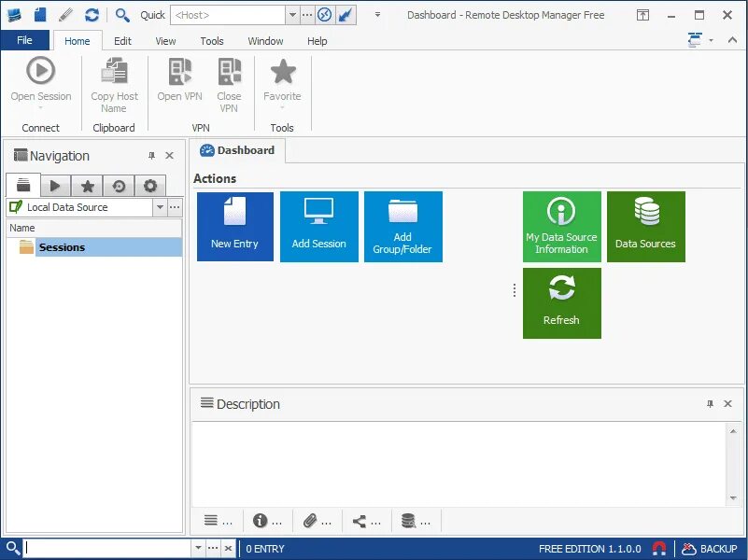
Task: Switch to the Home ribbon tab
Action: pos(78,41)
